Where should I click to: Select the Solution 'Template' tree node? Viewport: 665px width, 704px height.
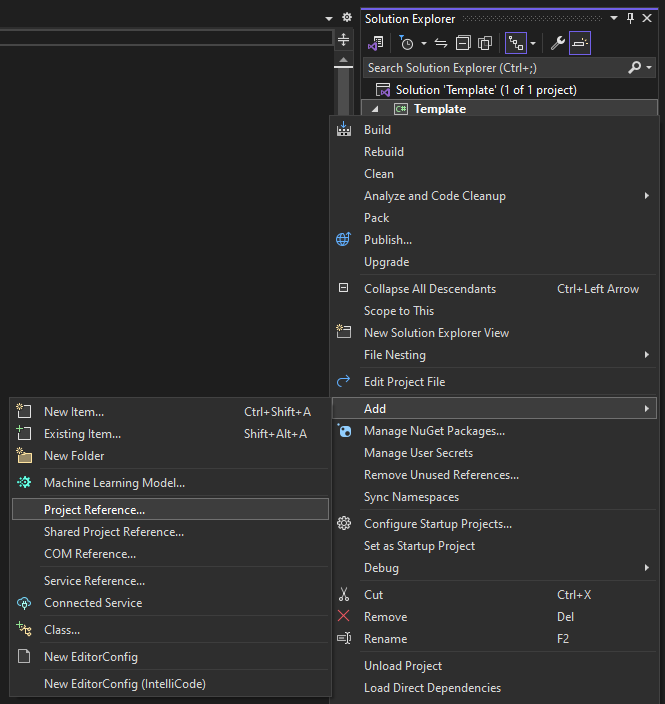pos(485,90)
